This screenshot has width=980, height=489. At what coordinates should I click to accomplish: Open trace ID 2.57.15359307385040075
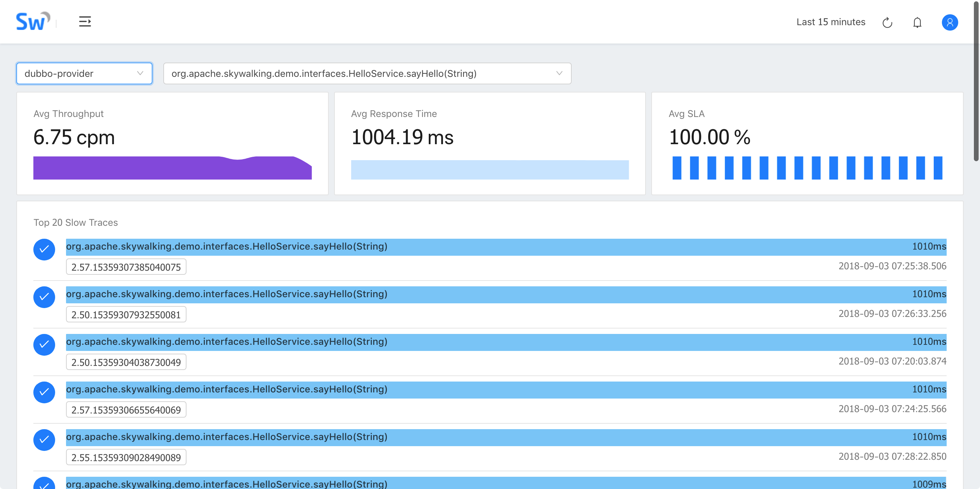tap(126, 267)
